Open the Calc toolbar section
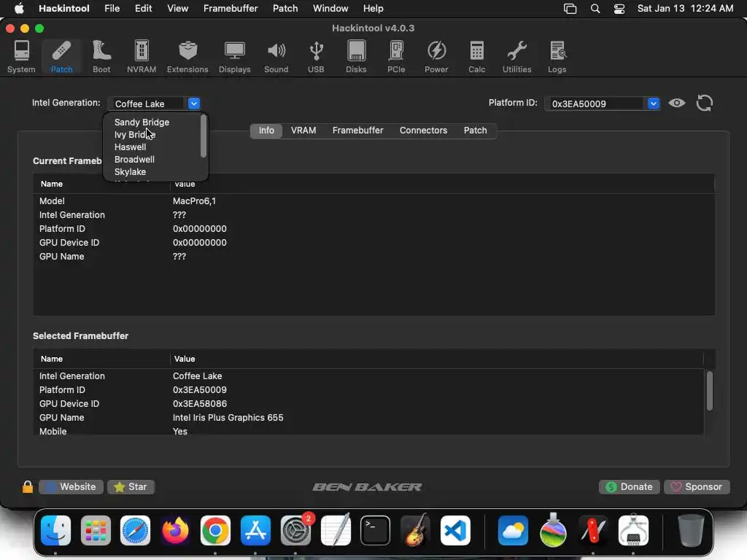Image resolution: width=747 pixels, height=560 pixels. [x=477, y=57]
